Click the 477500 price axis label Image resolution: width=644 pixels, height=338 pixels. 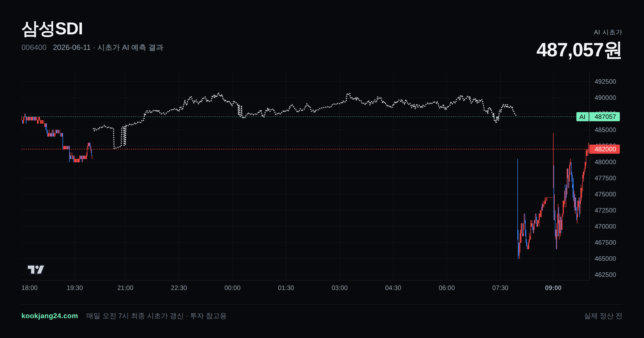coord(605,178)
